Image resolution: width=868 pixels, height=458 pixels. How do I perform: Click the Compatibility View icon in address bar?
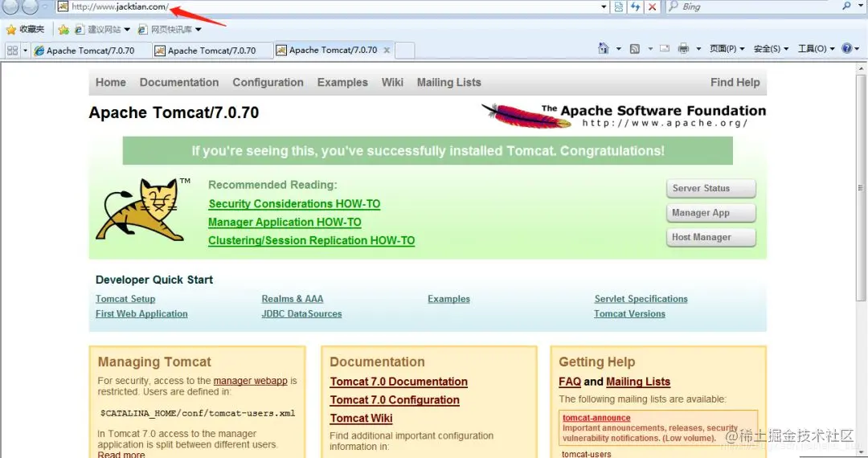[619, 6]
